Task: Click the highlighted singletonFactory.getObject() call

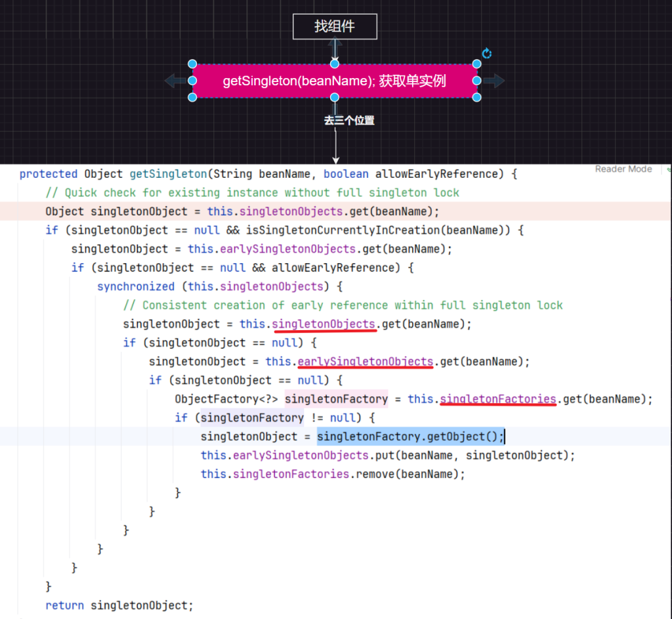Action: click(x=410, y=437)
